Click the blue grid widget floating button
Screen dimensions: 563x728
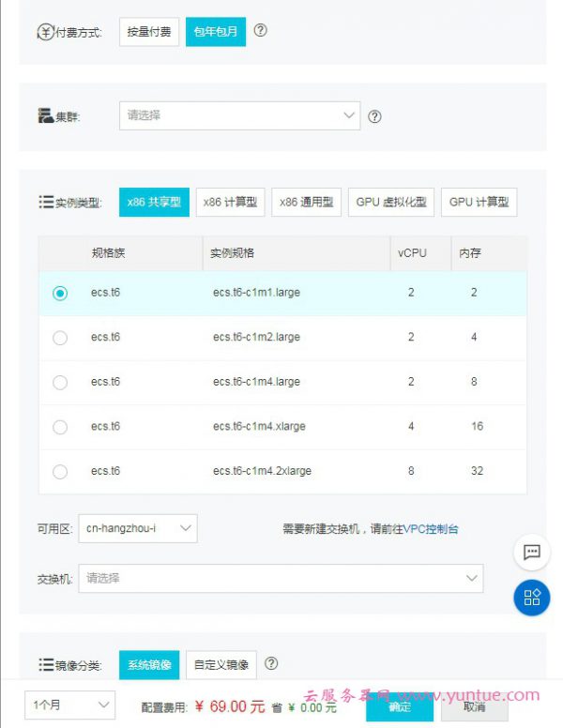(532, 598)
